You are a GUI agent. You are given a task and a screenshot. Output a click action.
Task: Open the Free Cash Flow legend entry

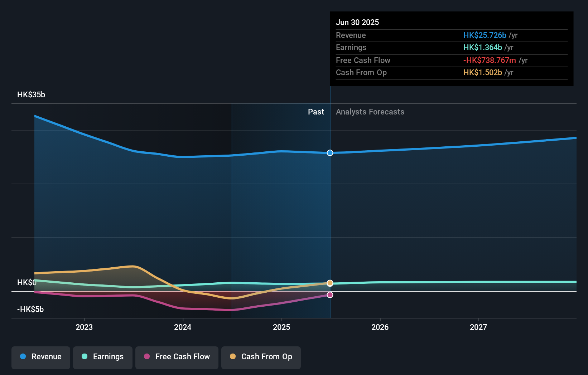[x=177, y=357]
